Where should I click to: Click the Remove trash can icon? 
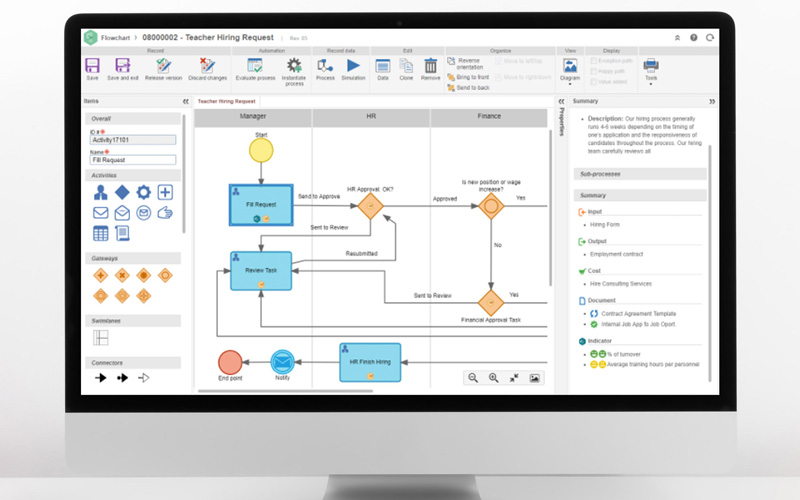(x=430, y=67)
